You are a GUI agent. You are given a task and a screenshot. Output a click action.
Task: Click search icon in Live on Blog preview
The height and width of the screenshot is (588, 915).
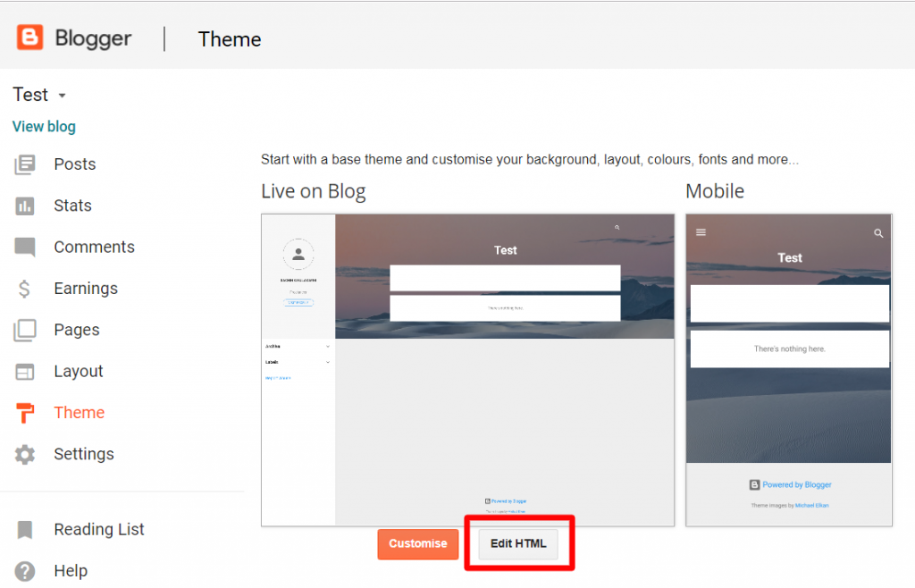pyautogui.click(x=617, y=228)
